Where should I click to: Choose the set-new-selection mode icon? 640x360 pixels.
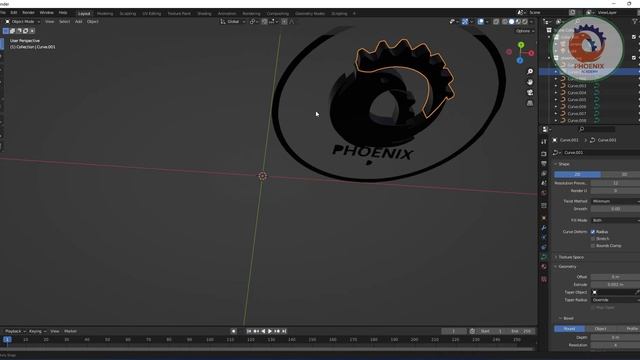pyautogui.click(x=6, y=31)
